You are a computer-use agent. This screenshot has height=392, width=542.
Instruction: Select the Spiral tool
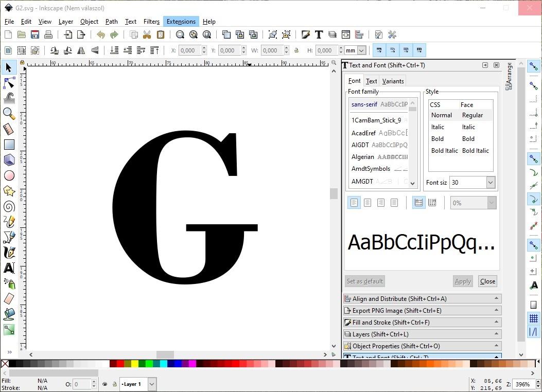click(x=8, y=206)
